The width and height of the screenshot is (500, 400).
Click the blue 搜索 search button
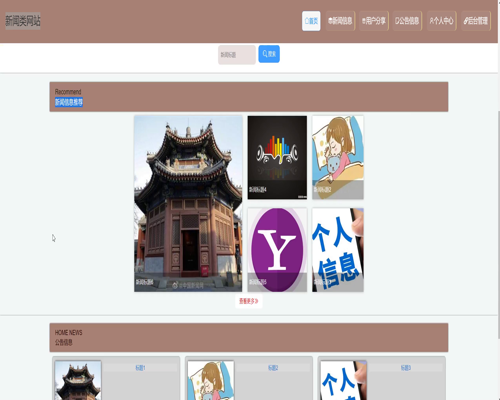[x=269, y=54]
